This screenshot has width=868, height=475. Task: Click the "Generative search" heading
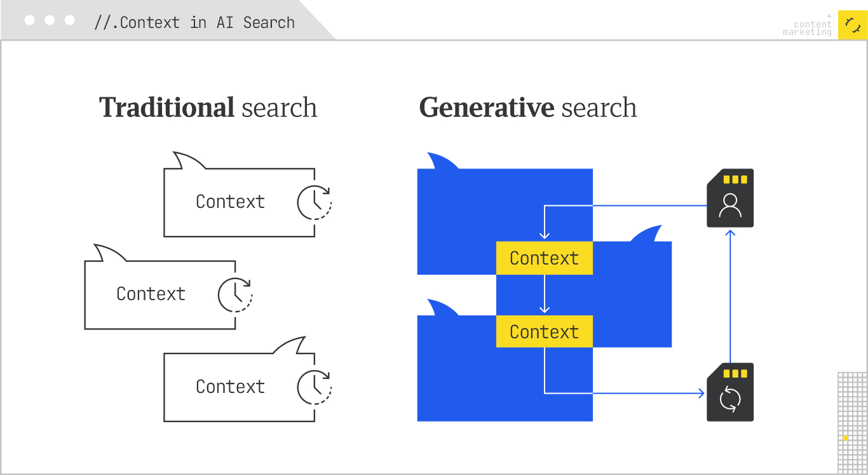tap(527, 107)
